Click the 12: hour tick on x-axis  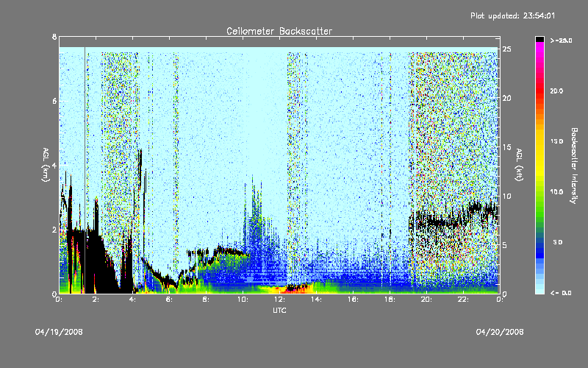pyautogui.click(x=279, y=300)
